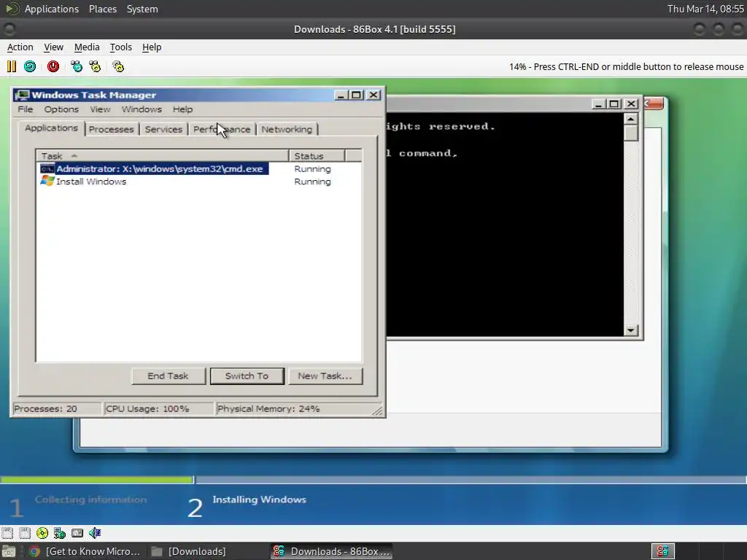Open Task Manager Help menu
The width and height of the screenshot is (747, 560).
[x=182, y=109]
